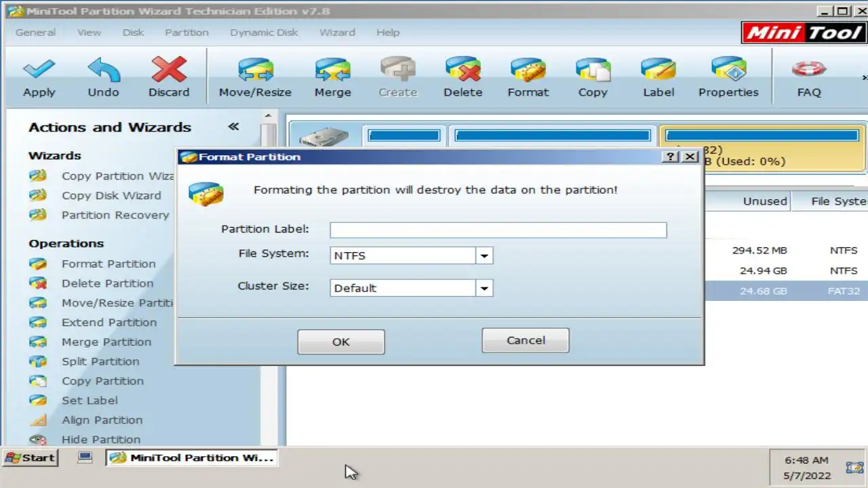The height and width of the screenshot is (488, 868).
Task: Click the Apply checkmark icon
Action: [x=39, y=69]
